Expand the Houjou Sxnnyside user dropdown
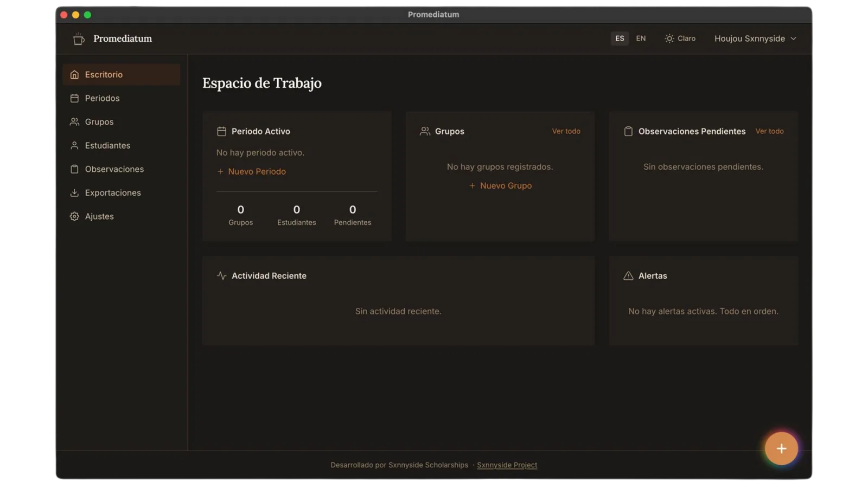868x488 pixels. pyautogui.click(x=755, y=38)
